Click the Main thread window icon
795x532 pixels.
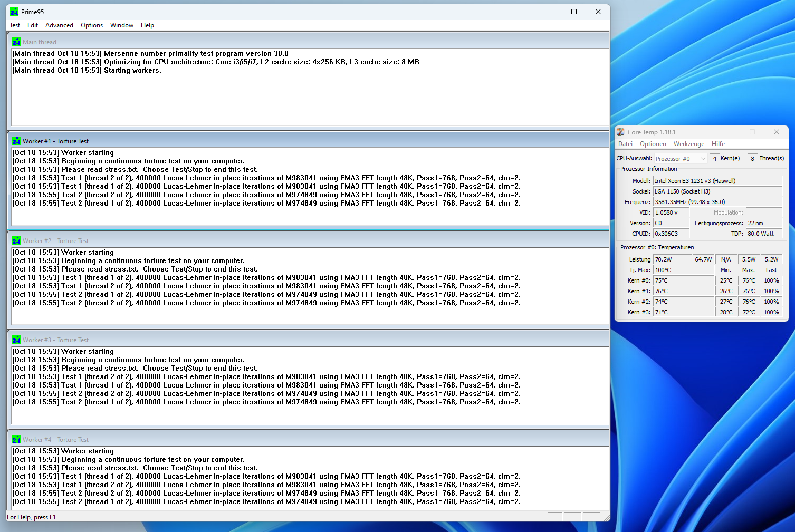point(16,42)
